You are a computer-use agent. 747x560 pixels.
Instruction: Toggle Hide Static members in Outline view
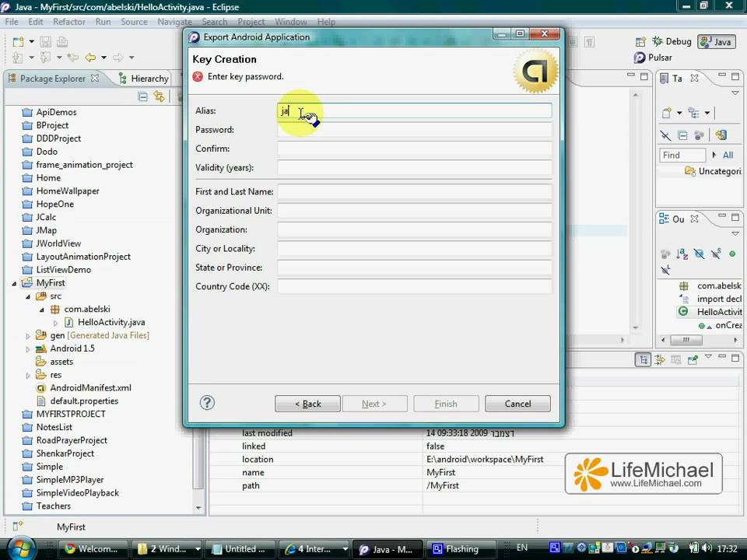click(x=716, y=254)
